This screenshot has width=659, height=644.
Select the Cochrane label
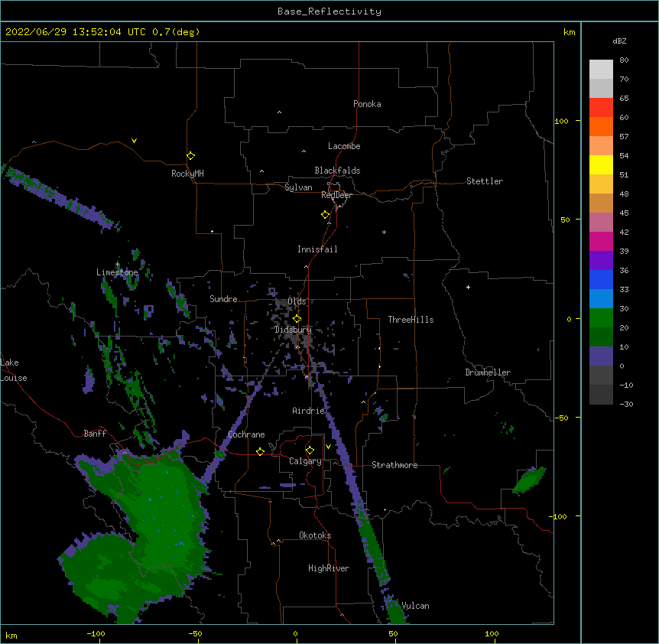coord(246,434)
